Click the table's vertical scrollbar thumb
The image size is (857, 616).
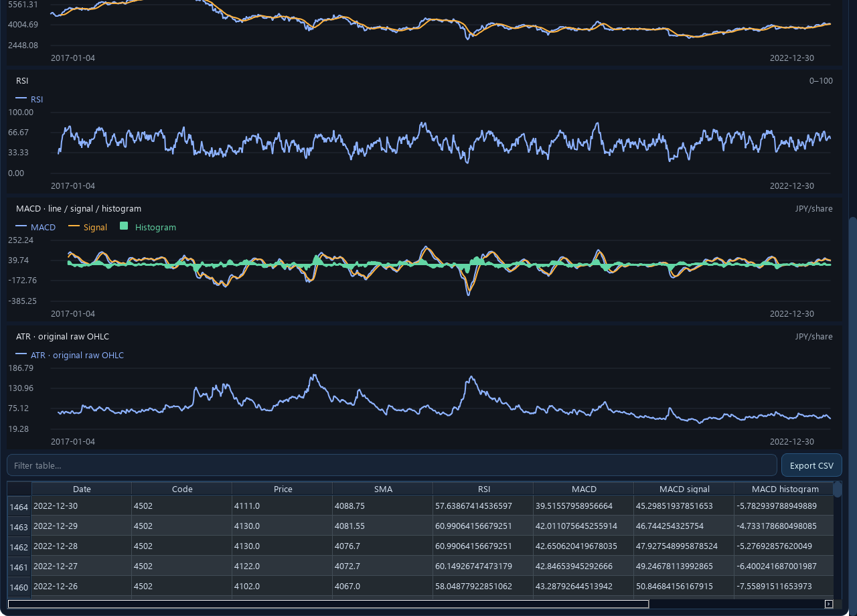coord(838,489)
